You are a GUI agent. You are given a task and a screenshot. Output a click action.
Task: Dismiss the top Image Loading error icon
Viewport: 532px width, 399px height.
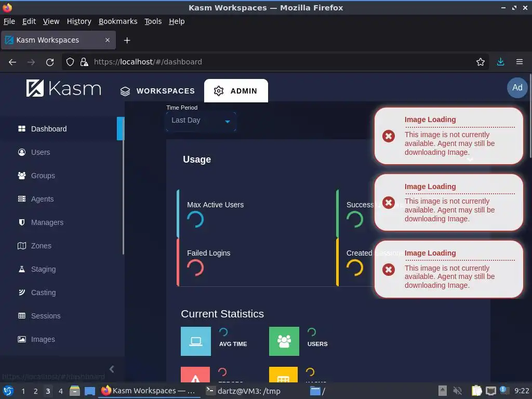389,137
